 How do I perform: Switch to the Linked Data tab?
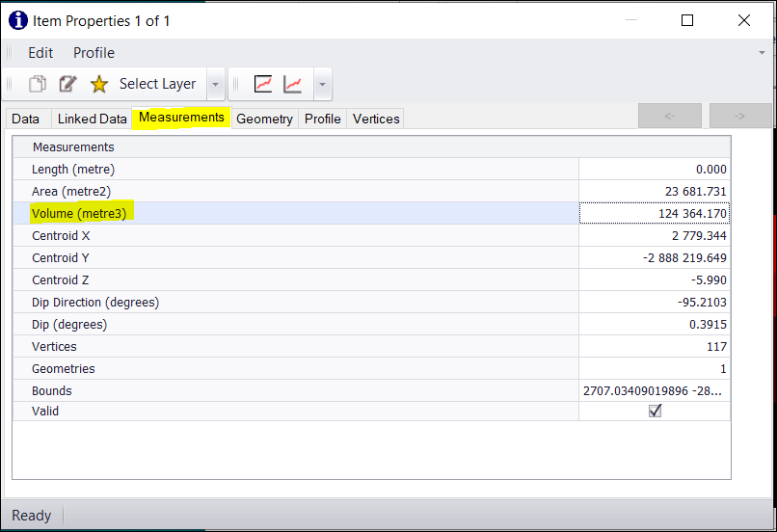point(92,119)
